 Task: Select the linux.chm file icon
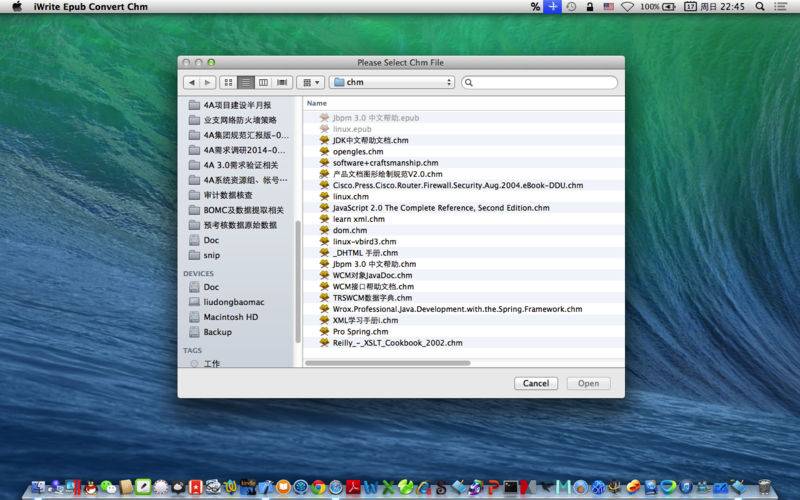(325, 197)
